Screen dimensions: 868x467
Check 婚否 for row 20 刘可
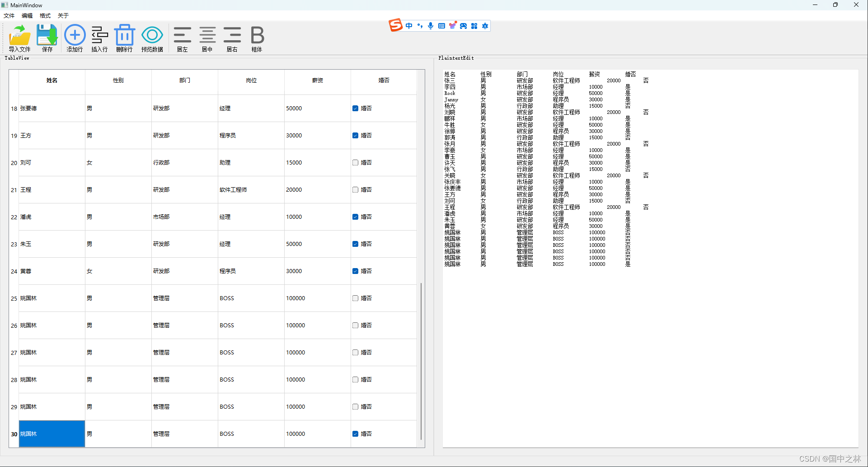click(355, 163)
